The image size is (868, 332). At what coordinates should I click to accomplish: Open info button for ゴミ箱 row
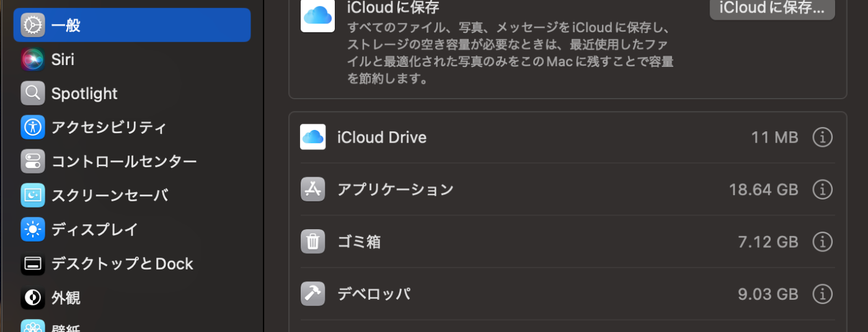click(822, 242)
